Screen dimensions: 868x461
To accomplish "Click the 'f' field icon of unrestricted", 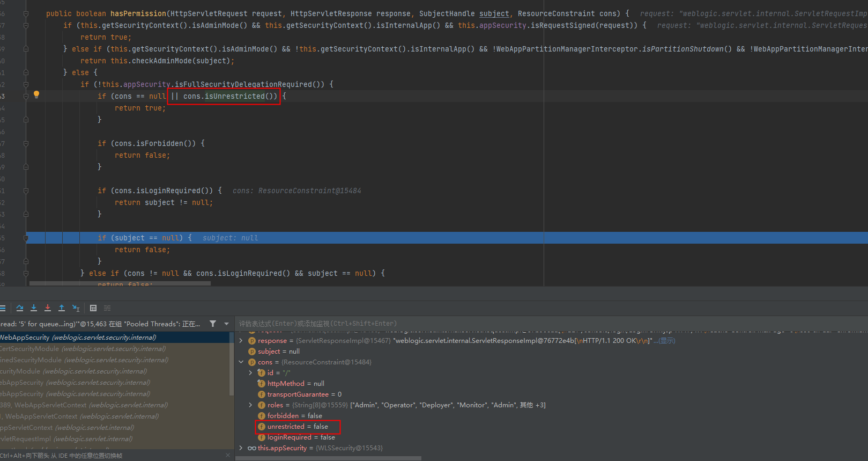I will pos(262,427).
